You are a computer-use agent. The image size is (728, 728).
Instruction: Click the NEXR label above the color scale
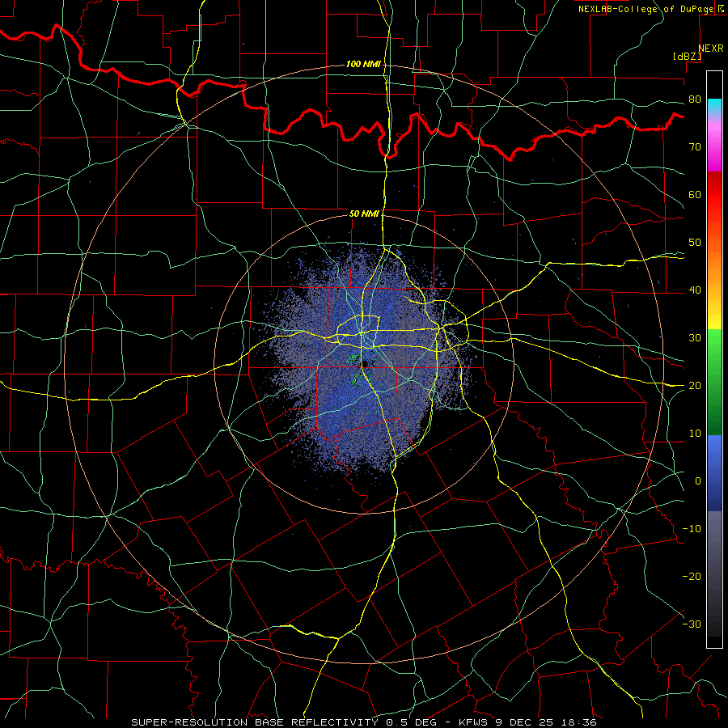tap(710, 49)
